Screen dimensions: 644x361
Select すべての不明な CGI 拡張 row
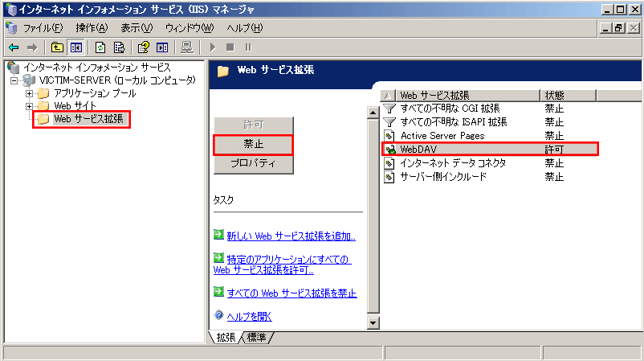[x=490, y=109]
